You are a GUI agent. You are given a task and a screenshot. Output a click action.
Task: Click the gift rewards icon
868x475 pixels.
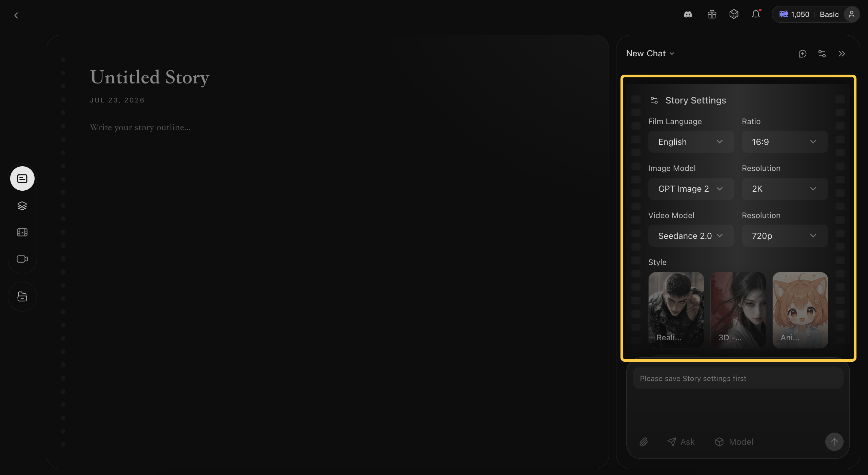pyautogui.click(x=712, y=15)
